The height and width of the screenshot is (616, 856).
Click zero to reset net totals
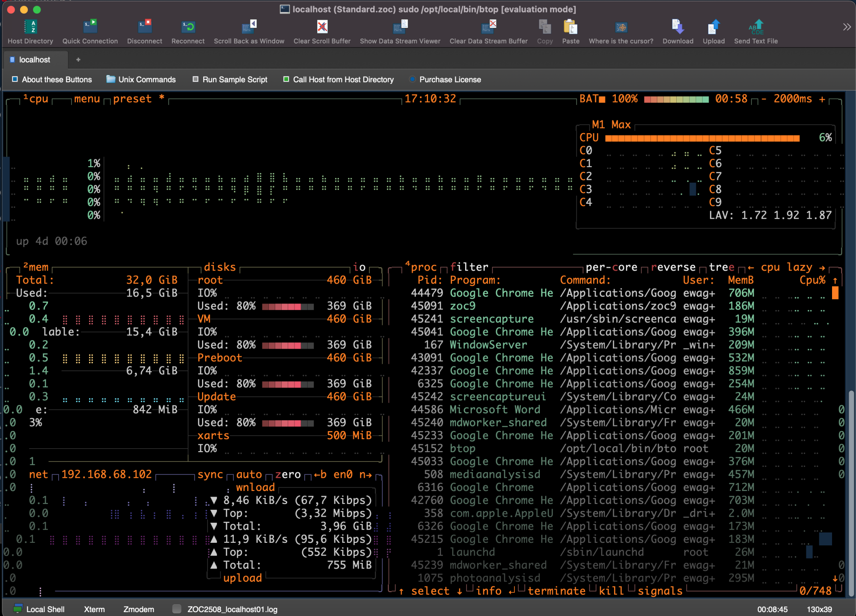tap(288, 474)
